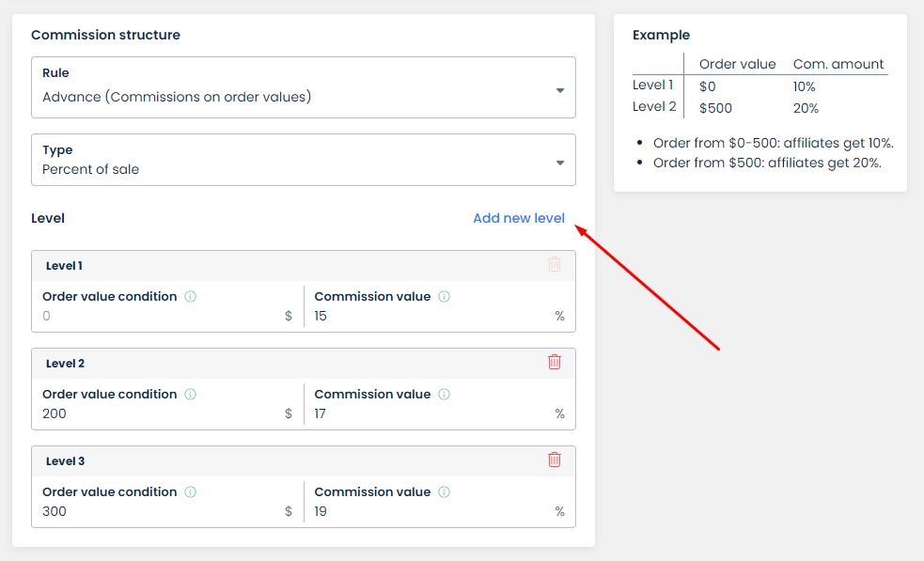Click Level 1 commission value field showing 15
Image resolution: width=924 pixels, height=561 pixels.
[x=428, y=317]
